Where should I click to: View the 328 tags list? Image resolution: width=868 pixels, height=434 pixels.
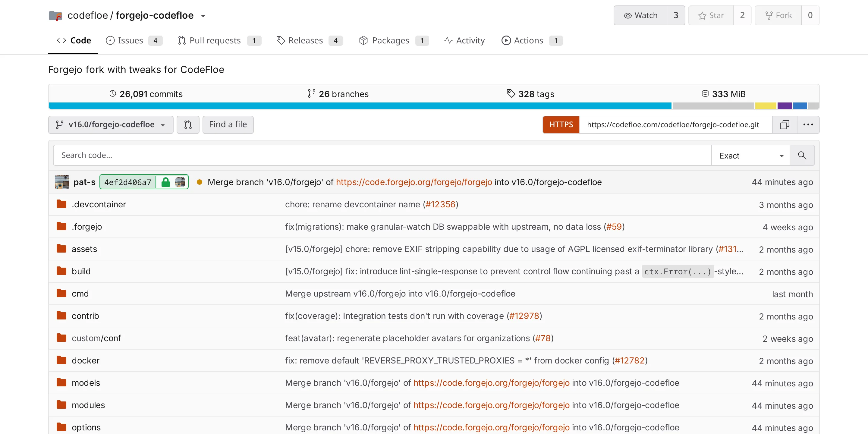point(530,94)
